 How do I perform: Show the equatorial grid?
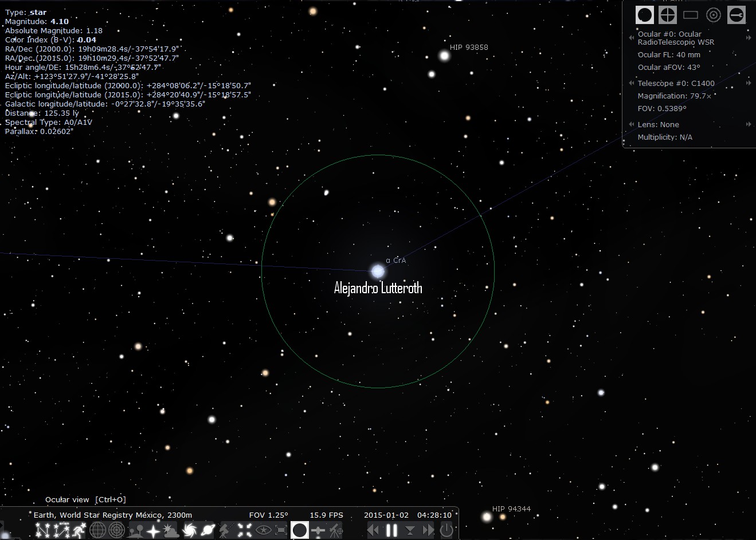98,530
